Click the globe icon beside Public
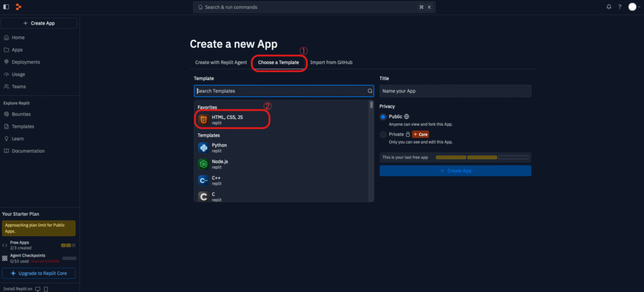This screenshot has width=644, height=292. pos(407,116)
